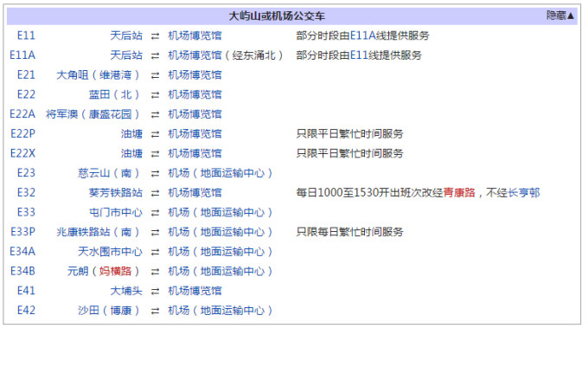Open 康盛花园 link
The height and width of the screenshot is (373, 588).
coord(112,114)
